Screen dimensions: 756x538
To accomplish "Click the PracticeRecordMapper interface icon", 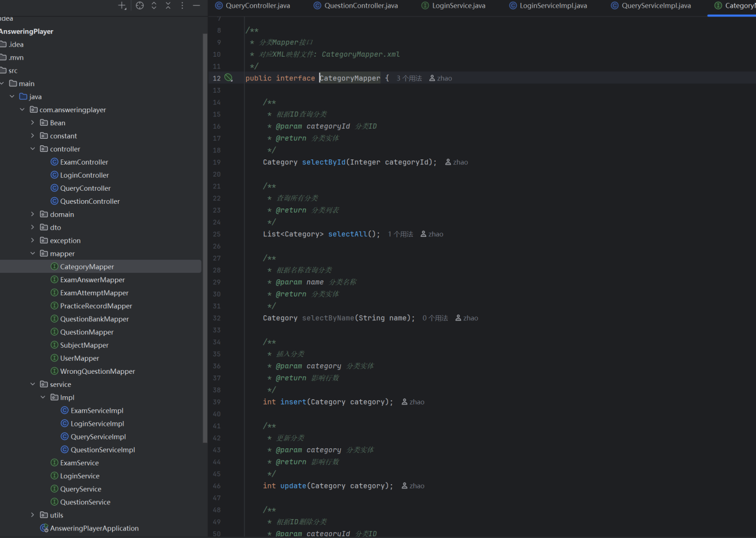I will click(x=54, y=306).
